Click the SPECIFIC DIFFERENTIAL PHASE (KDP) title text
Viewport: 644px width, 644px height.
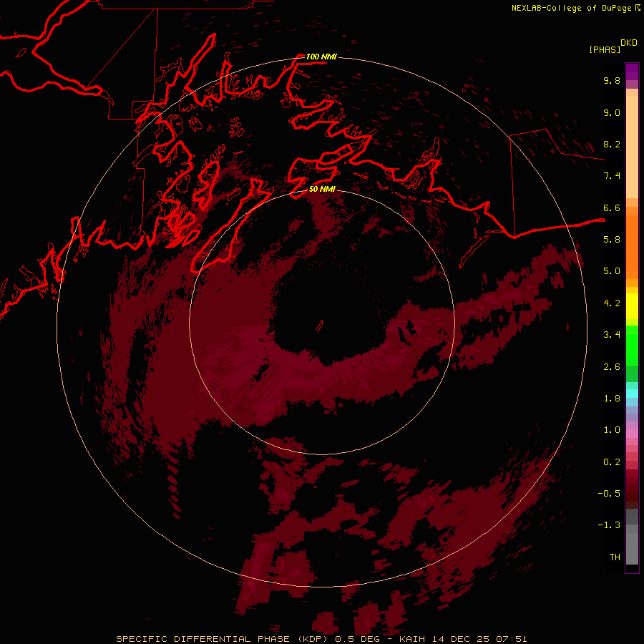click(223, 639)
